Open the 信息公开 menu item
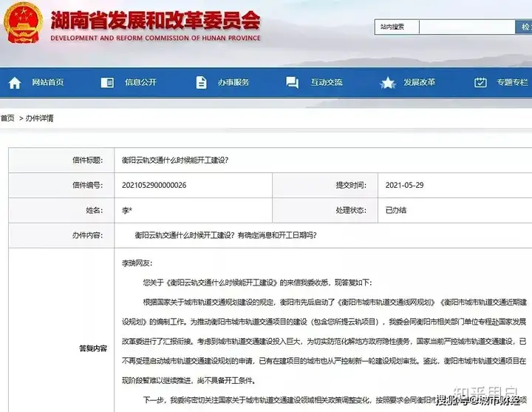The width and height of the screenshot is (532, 412). coord(140,82)
